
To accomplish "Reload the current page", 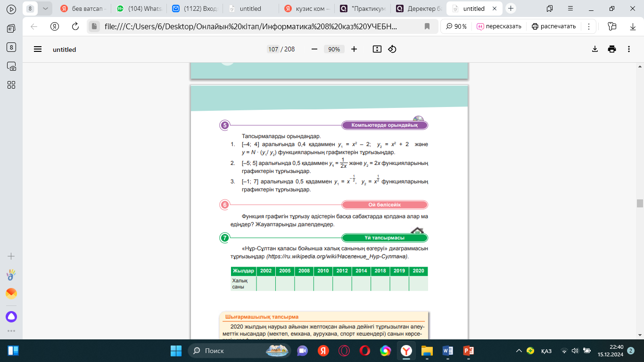I will coord(75,26).
